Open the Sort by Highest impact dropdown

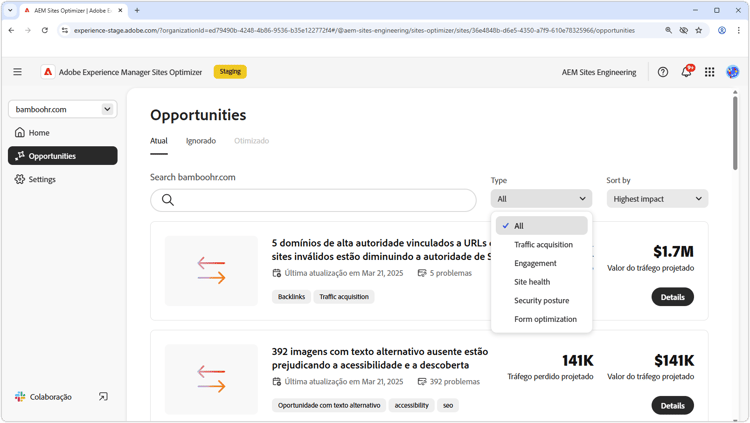(657, 199)
